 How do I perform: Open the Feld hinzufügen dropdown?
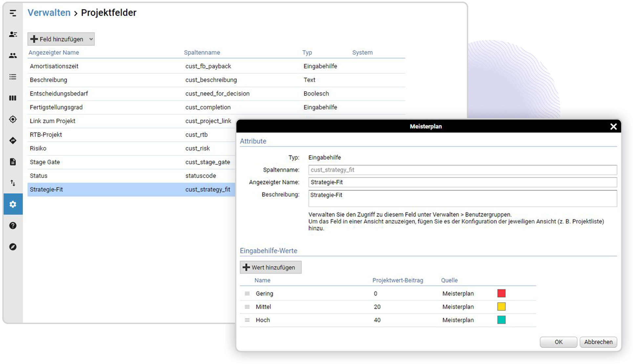61,39
